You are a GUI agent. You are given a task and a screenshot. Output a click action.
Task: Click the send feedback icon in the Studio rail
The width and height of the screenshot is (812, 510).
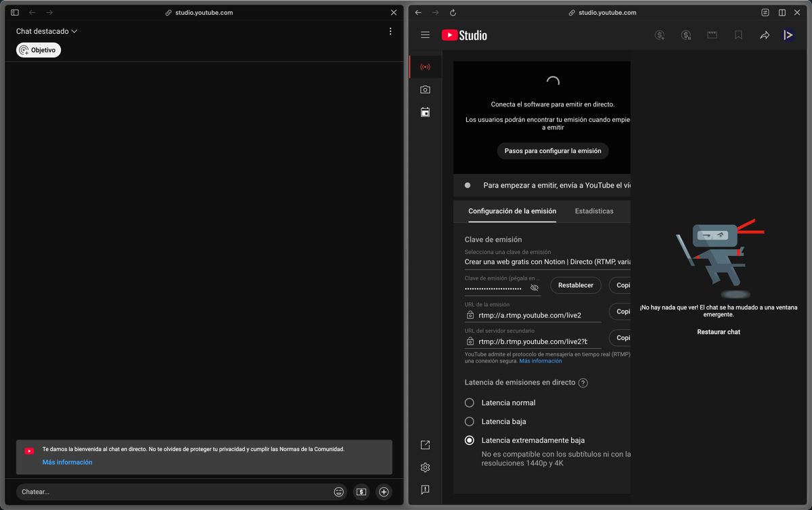pos(425,490)
